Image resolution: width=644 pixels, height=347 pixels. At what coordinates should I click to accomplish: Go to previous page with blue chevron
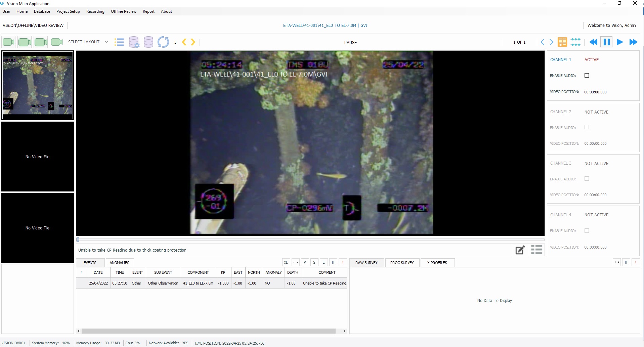click(543, 42)
